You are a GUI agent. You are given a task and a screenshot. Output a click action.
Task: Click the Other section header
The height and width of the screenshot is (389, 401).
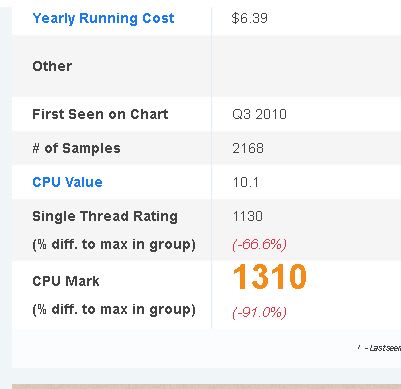(x=52, y=66)
